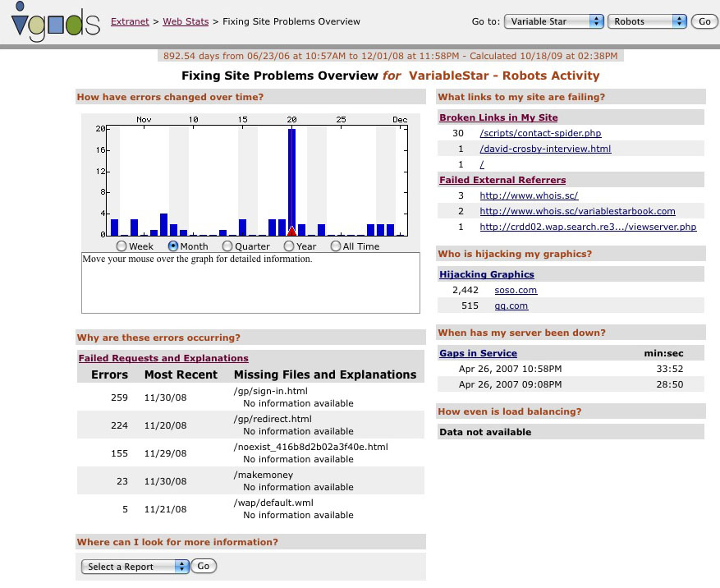Click /gp/redirect.html missing file entry
Image resolution: width=720 pixels, height=588 pixels.
(273, 420)
